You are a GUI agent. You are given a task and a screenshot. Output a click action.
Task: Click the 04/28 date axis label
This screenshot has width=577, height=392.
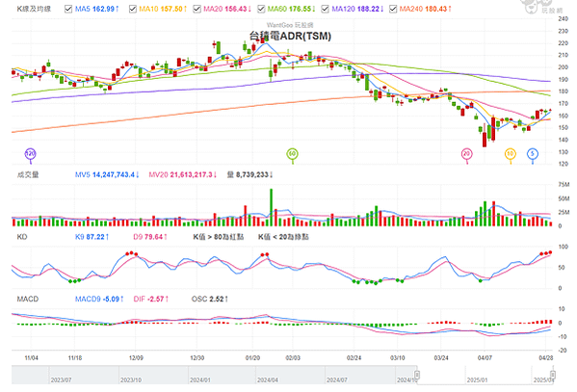tap(546, 357)
